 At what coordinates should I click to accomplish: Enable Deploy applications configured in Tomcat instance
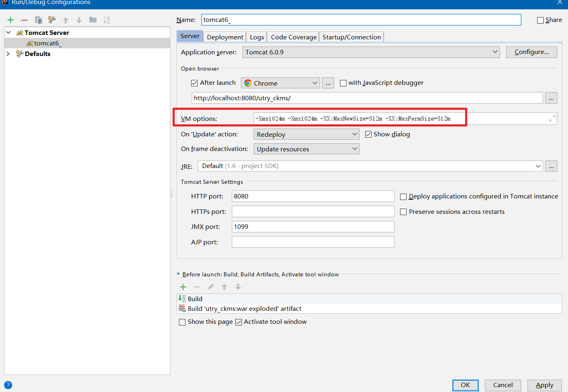click(403, 197)
